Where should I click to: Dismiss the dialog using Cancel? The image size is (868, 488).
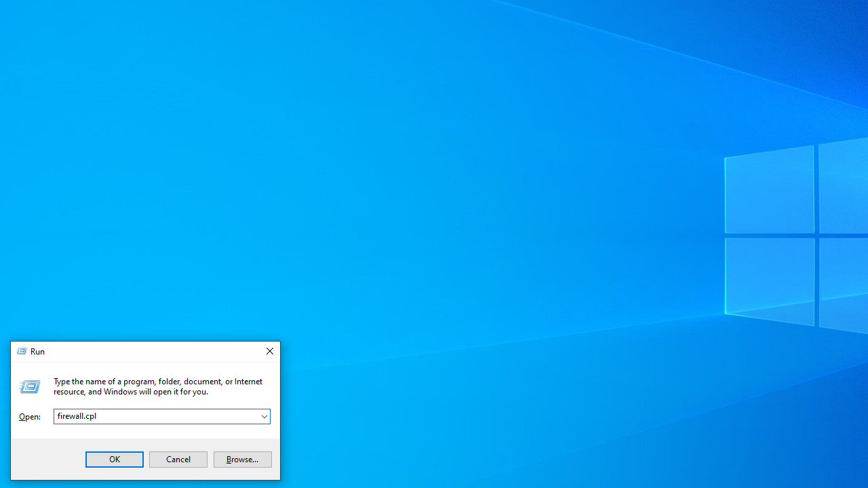(178, 460)
